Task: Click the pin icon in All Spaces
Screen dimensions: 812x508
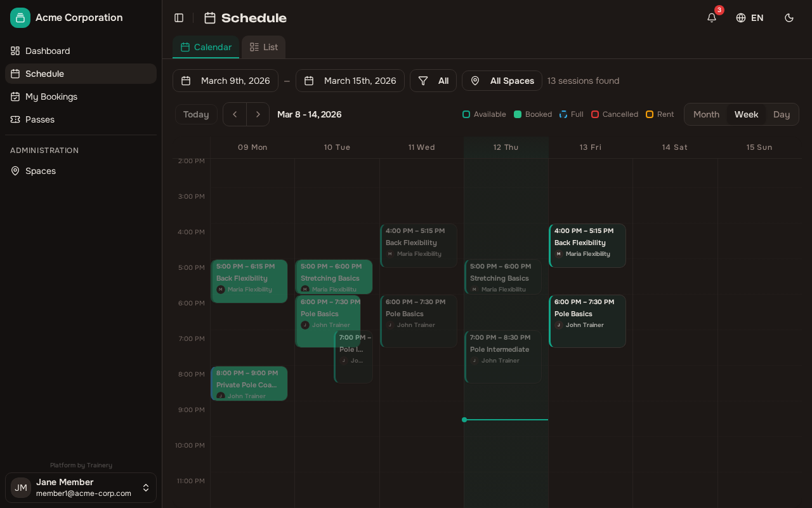Action: (x=475, y=81)
